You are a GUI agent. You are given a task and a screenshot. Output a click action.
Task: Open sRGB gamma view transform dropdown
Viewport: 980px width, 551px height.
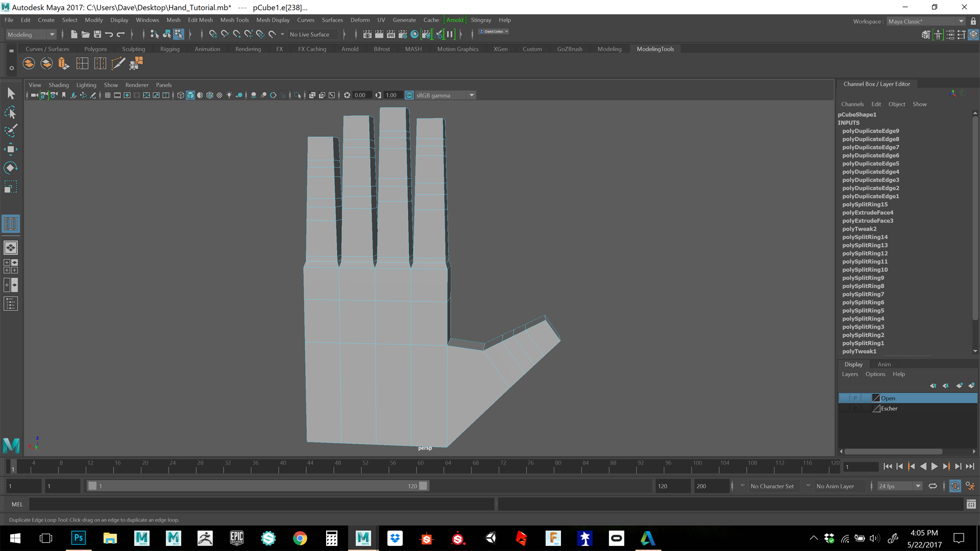pyautogui.click(x=446, y=95)
